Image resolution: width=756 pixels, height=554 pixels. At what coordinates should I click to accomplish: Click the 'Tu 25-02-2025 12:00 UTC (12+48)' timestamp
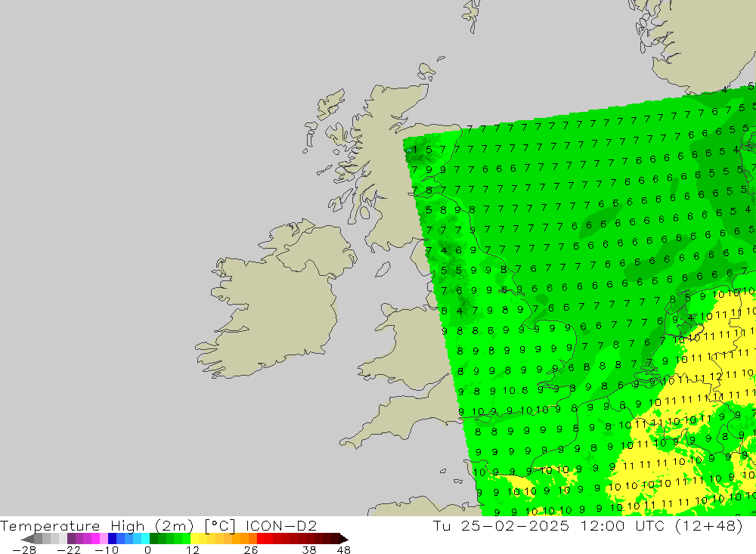(587, 525)
